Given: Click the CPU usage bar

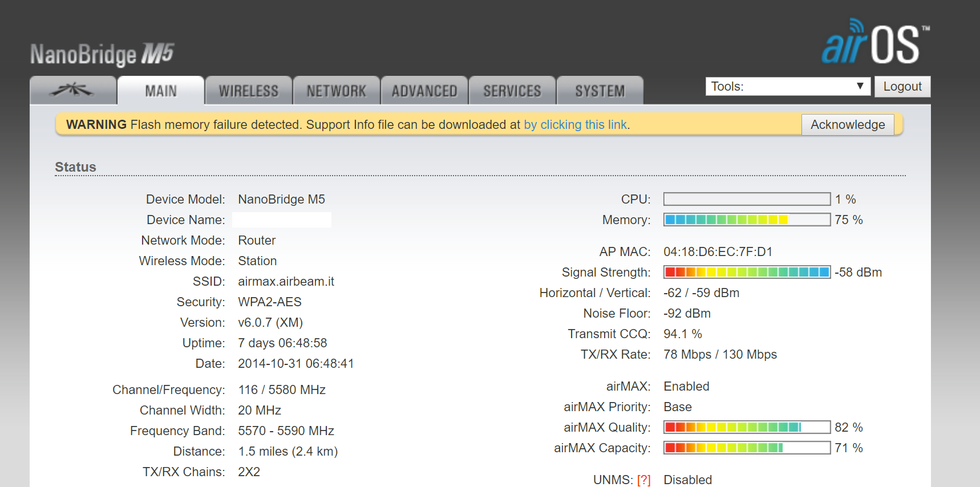Looking at the screenshot, I should coord(747,199).
